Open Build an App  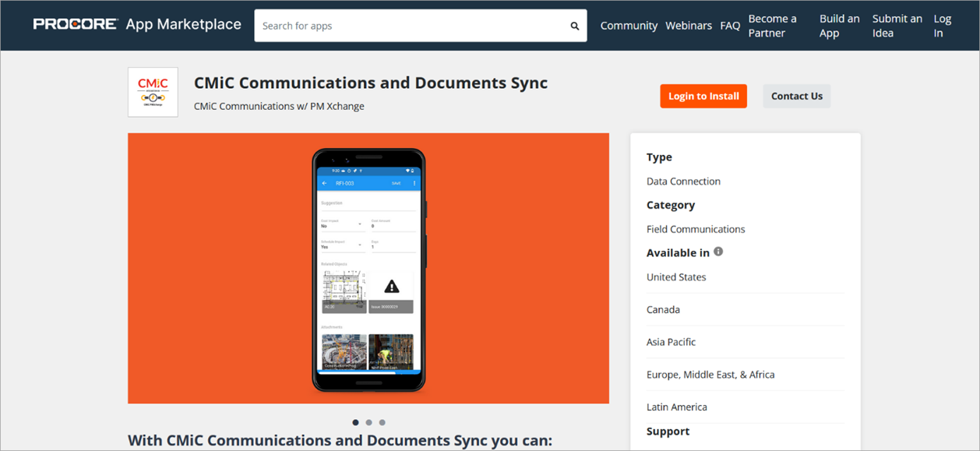point(839,26)
